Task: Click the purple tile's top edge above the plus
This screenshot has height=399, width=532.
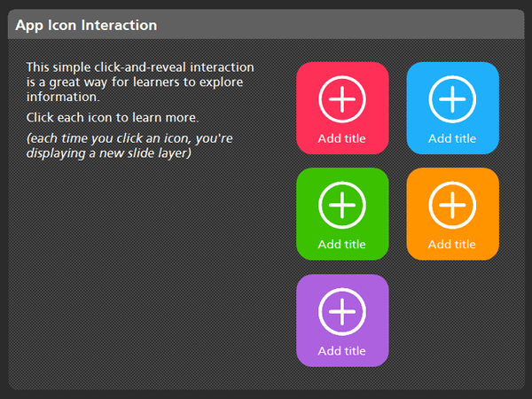Action: coord(341,279)
